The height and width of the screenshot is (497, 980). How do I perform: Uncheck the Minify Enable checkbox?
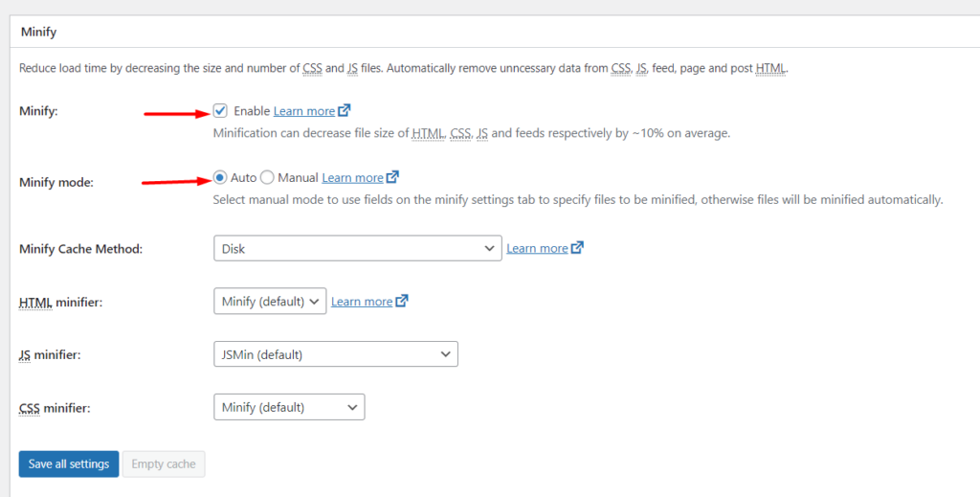click(220, 111)
